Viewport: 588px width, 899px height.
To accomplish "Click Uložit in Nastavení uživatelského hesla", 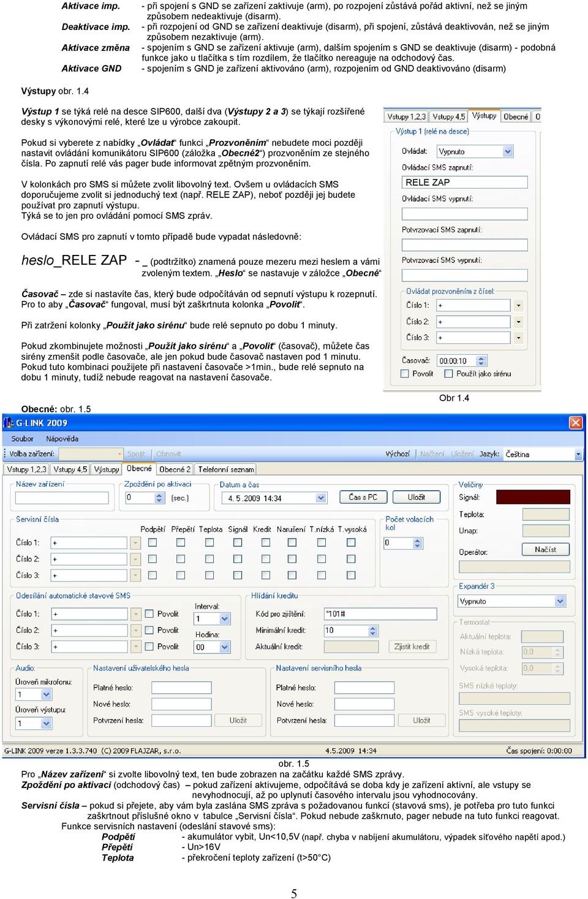I will (238, 720).
